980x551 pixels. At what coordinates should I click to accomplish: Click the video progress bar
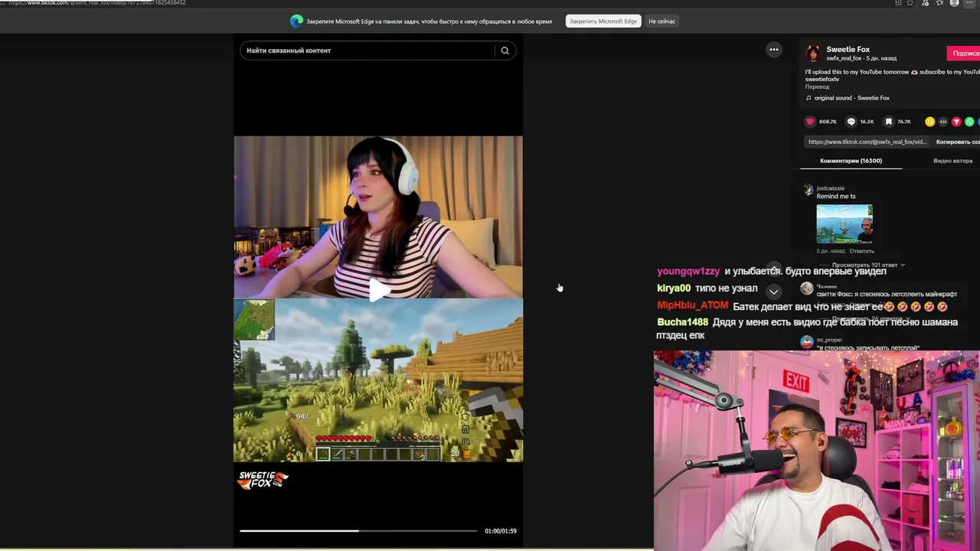pyautogui.click(x=358, y=530)
